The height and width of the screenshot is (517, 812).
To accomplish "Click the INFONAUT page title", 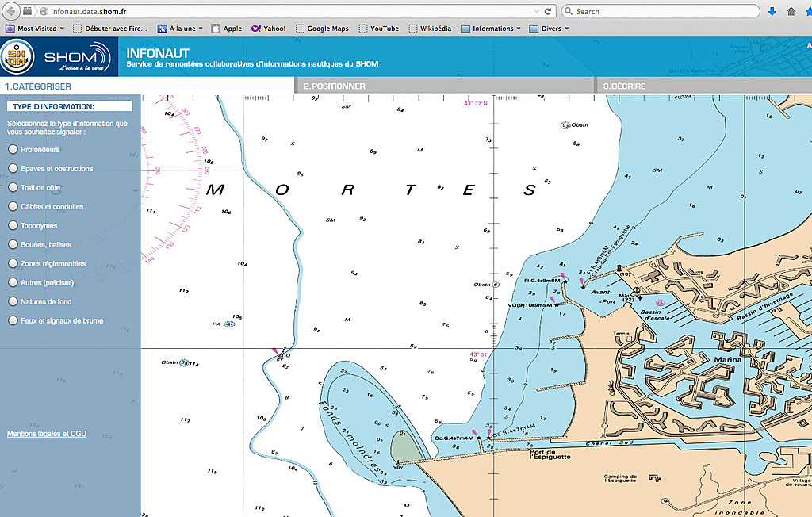I will point(158,53).
